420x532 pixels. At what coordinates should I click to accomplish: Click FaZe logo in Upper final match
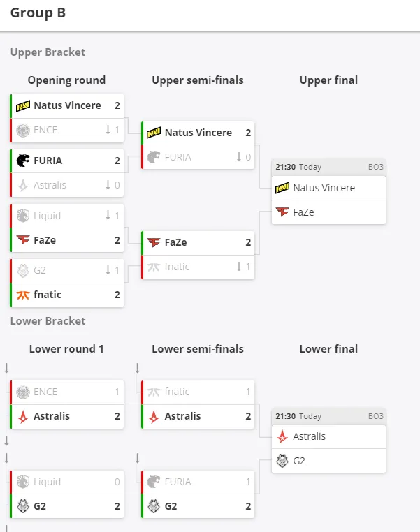[x=282, y=212]
